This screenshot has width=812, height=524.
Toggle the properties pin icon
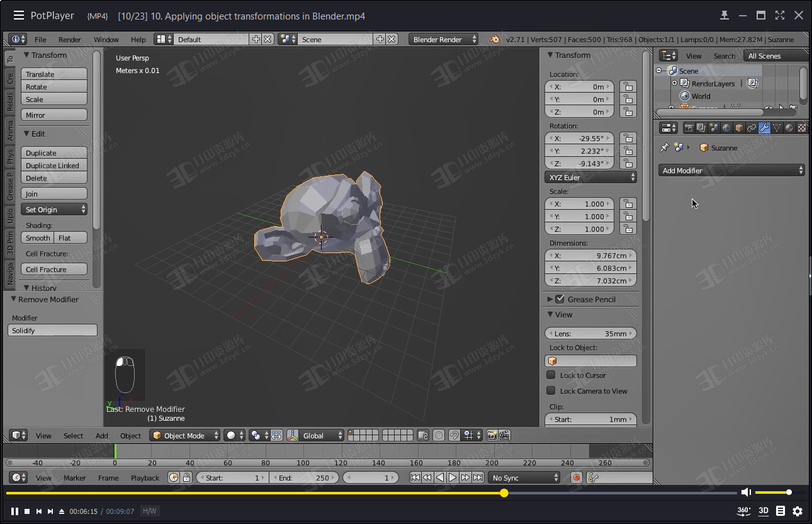pos(664,147)
